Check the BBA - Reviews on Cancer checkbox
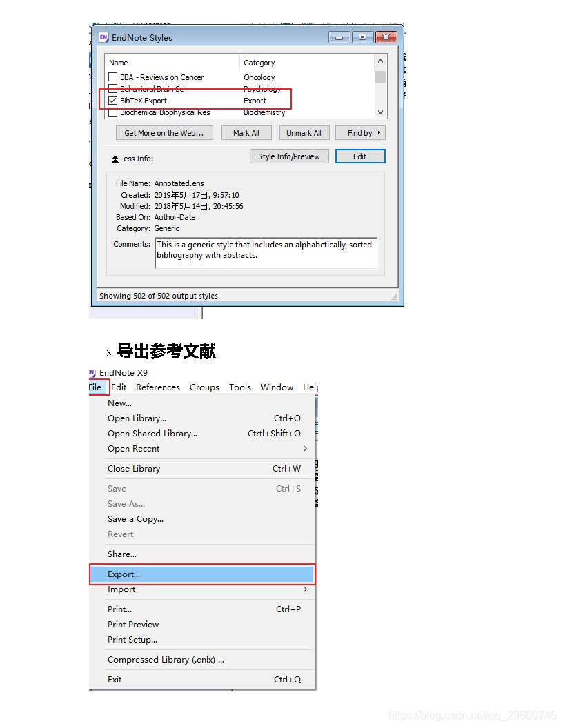Viewport: 563px width, 728px height. [x=112, y=77]
